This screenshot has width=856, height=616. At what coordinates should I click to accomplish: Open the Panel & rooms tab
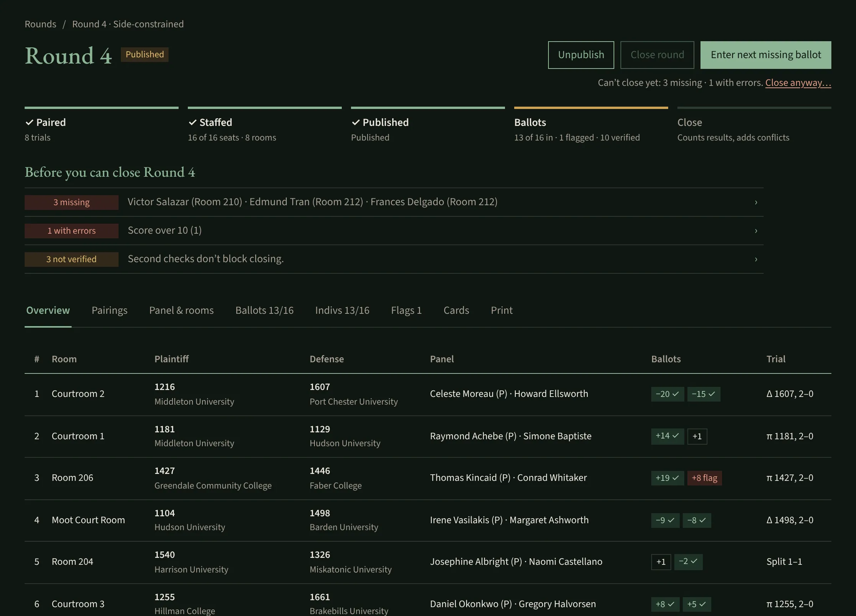point(181,310)
